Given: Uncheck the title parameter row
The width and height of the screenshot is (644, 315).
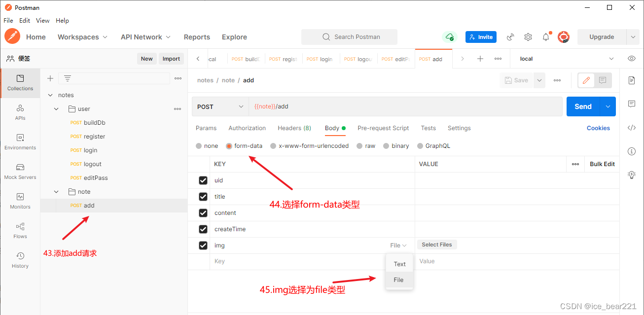Looking at the screenshot, I should pyautogui.click(x=203, y=197).
